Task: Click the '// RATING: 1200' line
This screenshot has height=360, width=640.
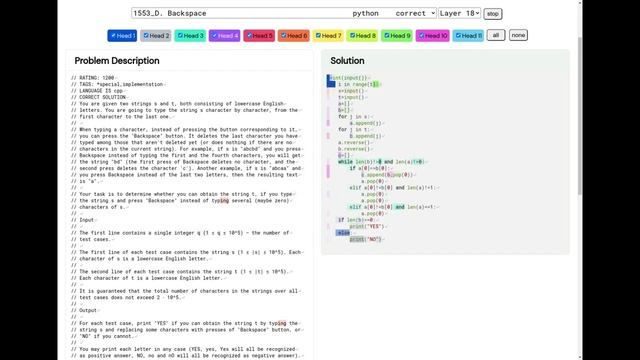Action: point(93,78)
